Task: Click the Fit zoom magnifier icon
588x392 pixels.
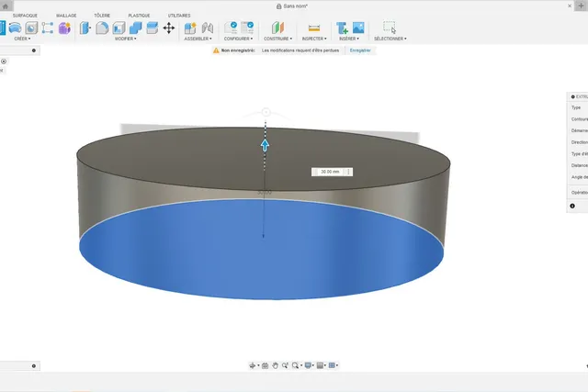Action: 296,365
